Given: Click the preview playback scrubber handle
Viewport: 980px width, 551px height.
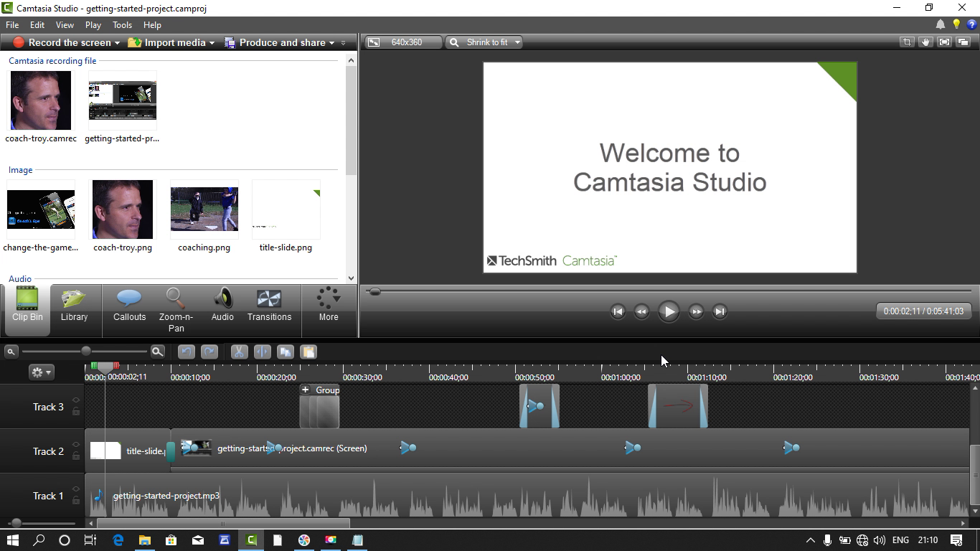Looking at the screenshot, I should (x=374, y=291).
